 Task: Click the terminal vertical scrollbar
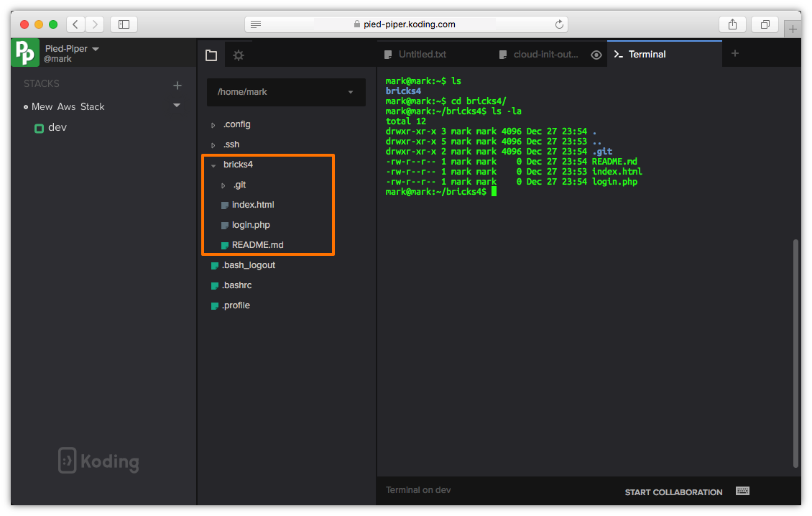click(795, 352)
